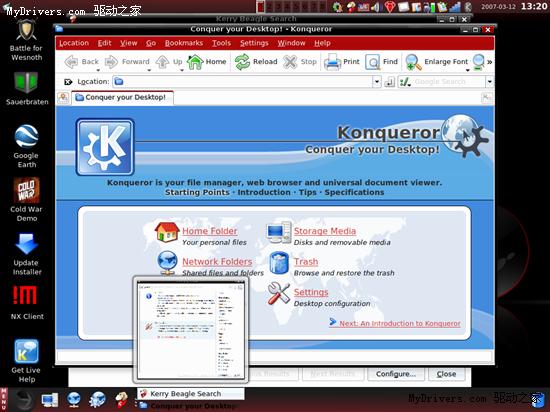Clear the location bar with the X icon
The height and width of the screenshot is (412, 550).
pos(68,82)
